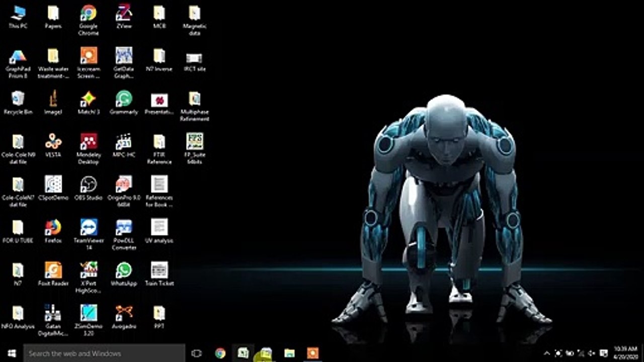Select the X'Pert HighScore shortcut
This screenshot has width=644, height=362.
coord(89,278)
